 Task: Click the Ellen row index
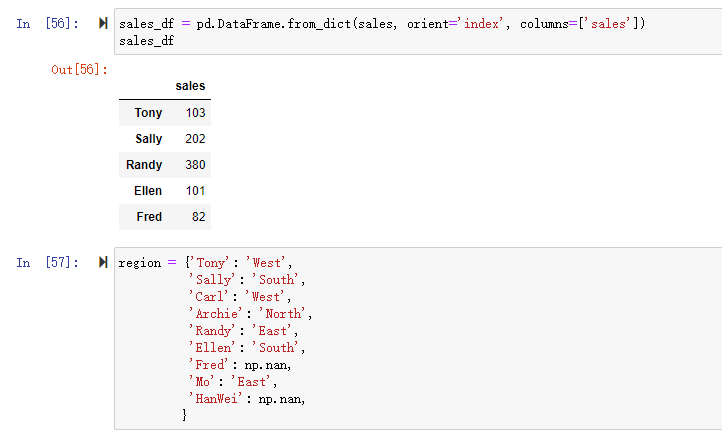click(147, 191)
